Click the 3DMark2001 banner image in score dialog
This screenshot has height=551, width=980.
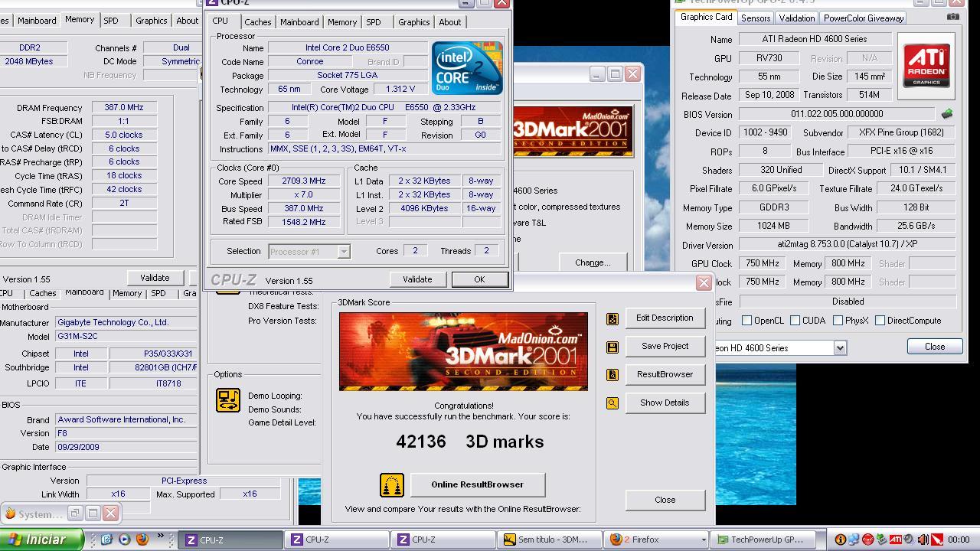(463, 351)
